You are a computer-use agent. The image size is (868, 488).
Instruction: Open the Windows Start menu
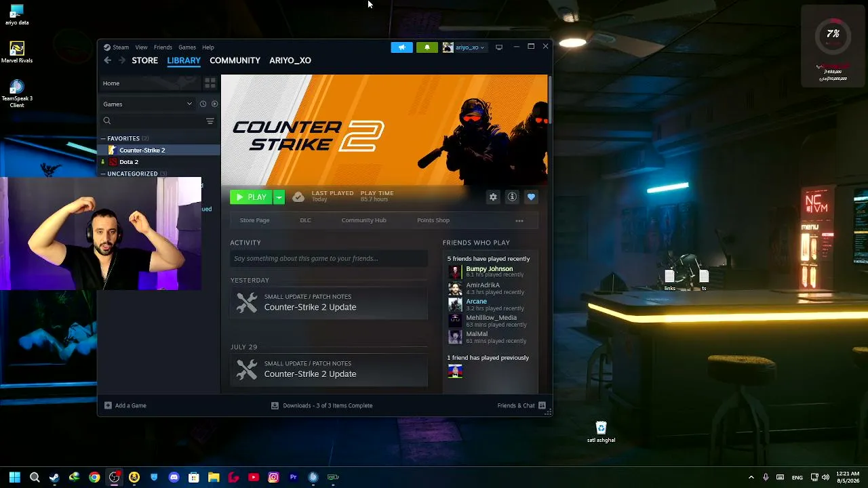pos(15,477)
